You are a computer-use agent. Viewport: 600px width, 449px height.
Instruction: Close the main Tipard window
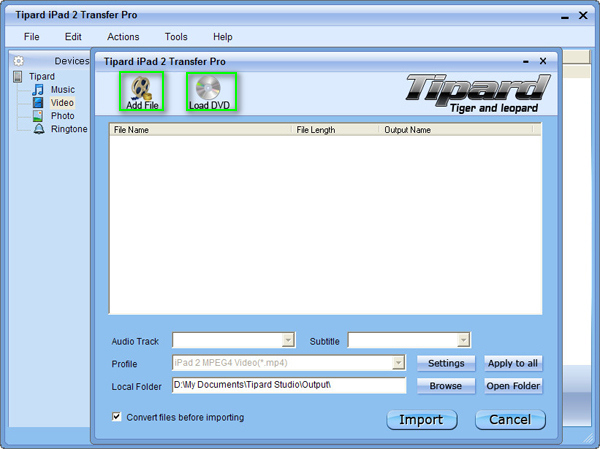583,15
